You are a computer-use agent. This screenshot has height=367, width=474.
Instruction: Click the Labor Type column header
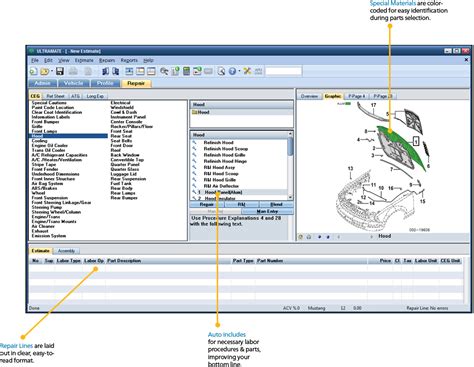68,261
